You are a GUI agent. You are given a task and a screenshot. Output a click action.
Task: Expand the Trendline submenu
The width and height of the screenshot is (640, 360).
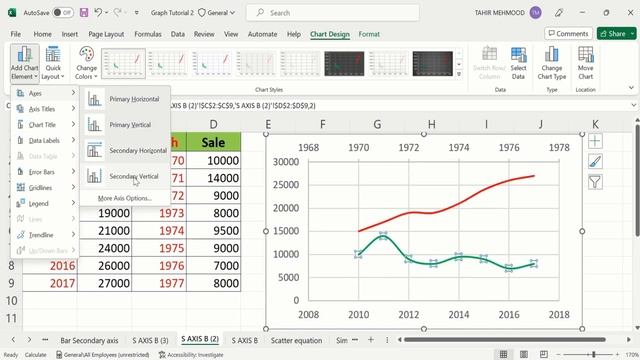point(45,235)
